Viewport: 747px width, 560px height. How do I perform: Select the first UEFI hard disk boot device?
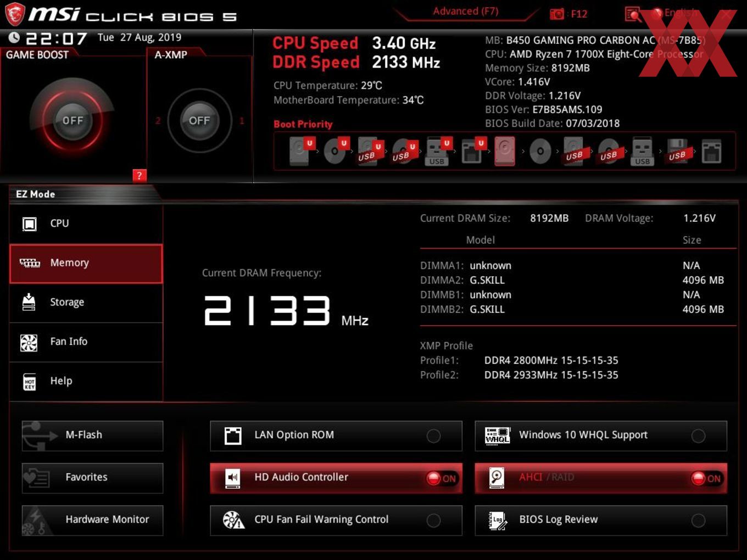[x=300, y=151]
